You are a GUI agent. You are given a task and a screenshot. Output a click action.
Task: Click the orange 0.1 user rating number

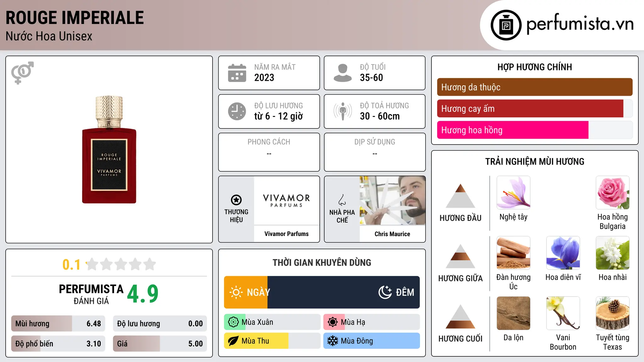(71, 265)
